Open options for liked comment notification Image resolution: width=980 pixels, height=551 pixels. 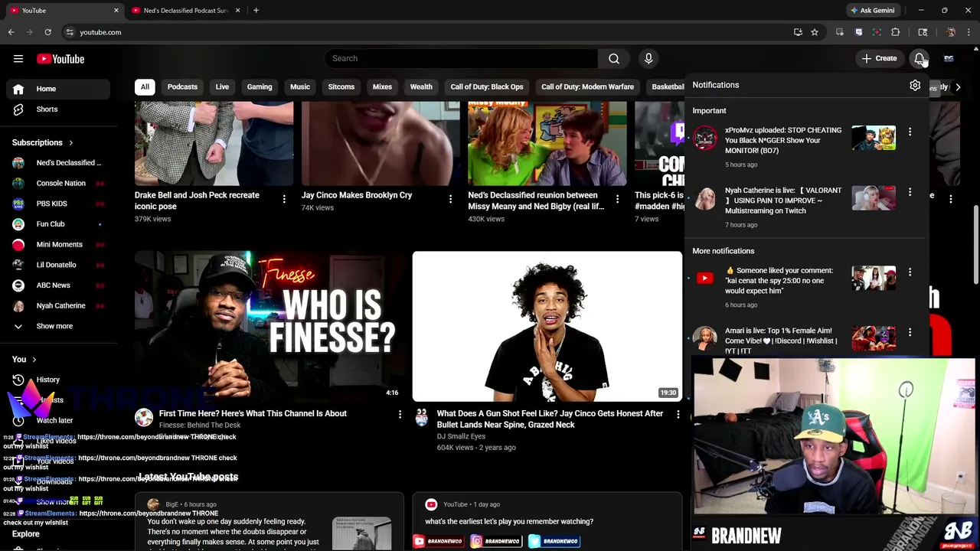[910, 272]
